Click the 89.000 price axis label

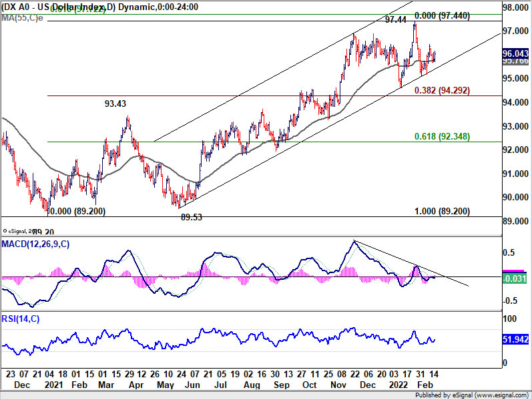[515, 221]
